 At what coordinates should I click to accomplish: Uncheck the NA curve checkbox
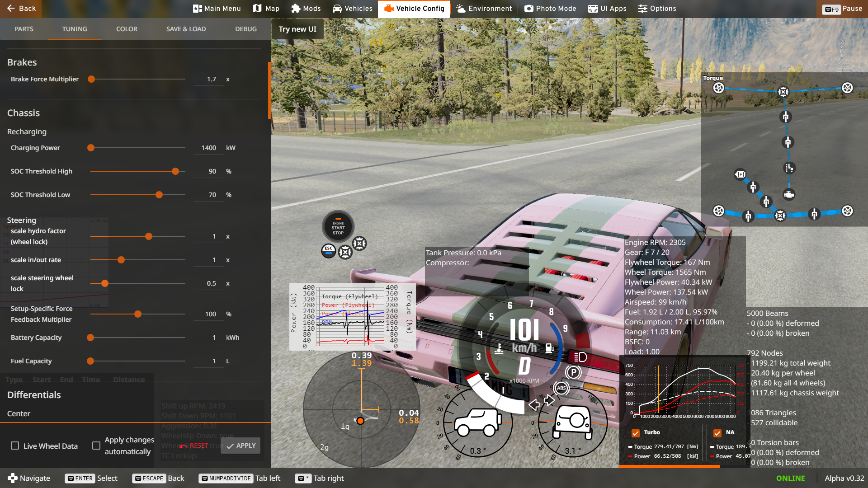click(717, 433)
